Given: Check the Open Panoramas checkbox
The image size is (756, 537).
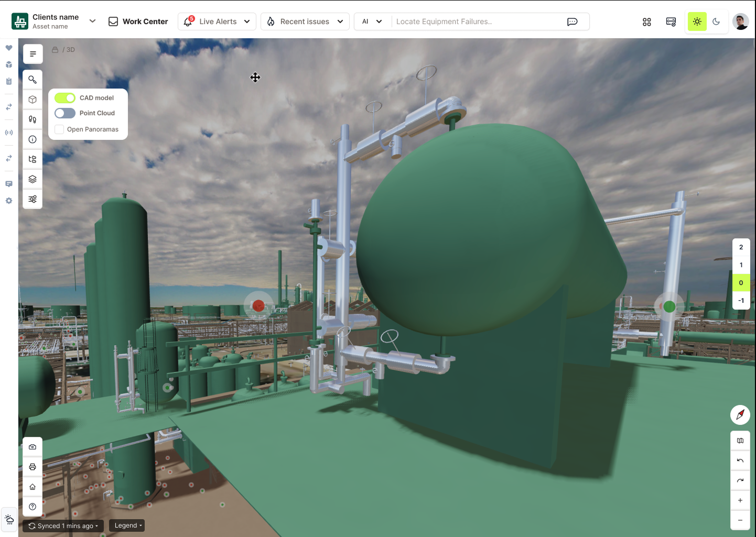Looking at the screenshot, I should [x=59, y=129].
